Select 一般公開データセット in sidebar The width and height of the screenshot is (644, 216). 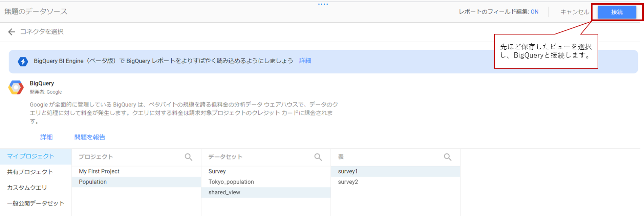[x=36, y=203]
